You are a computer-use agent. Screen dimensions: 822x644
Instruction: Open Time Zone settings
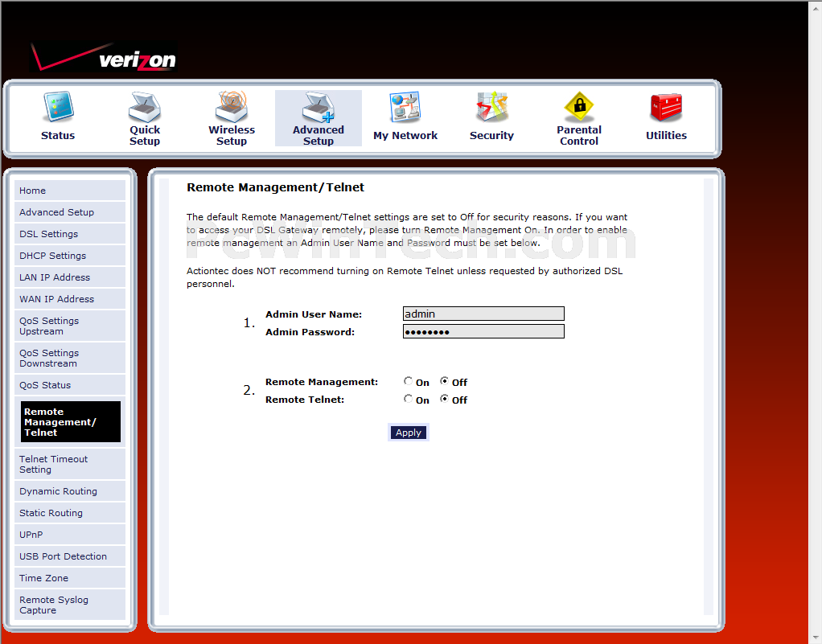[x=70, y=578]
